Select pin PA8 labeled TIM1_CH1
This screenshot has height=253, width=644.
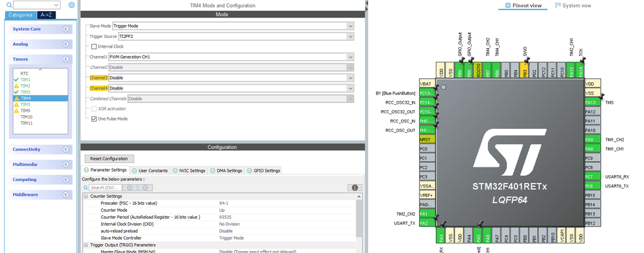coord(592,149)
